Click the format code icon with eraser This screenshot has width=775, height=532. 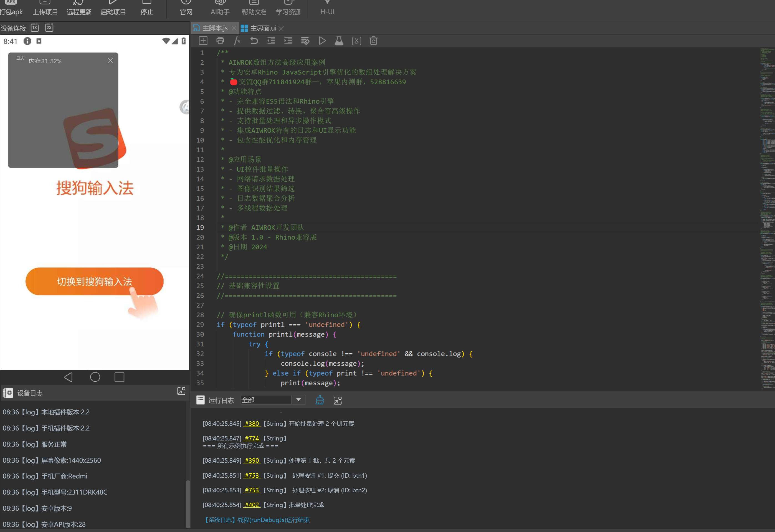point(305,41)
